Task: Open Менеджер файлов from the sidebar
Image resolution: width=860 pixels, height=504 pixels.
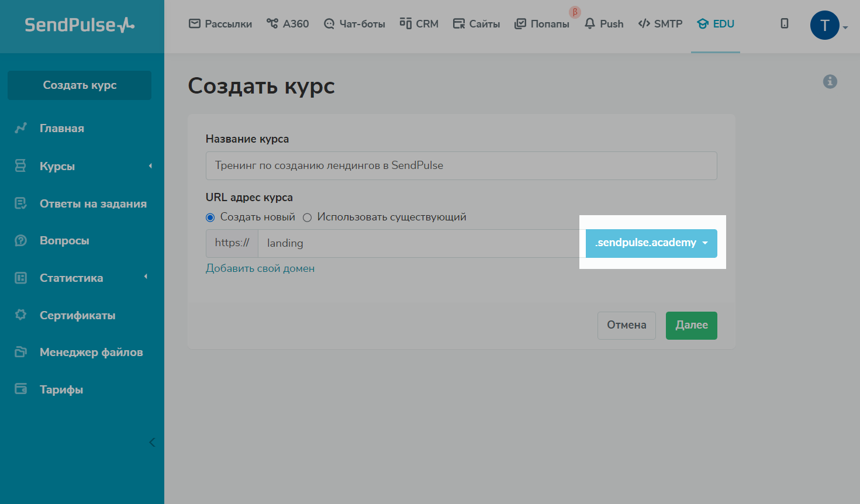Action: coord(91,352)
